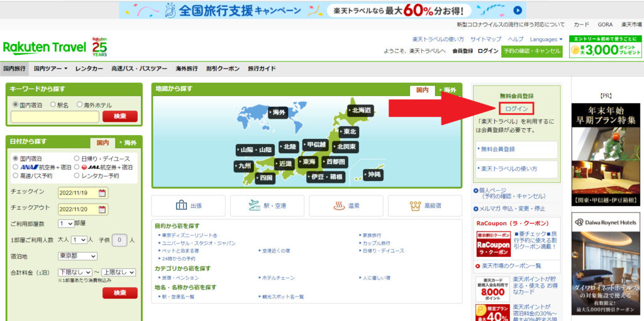Open the 旅行ガイド tab
This screenshot has width=644, height=321.
point(262,68)
